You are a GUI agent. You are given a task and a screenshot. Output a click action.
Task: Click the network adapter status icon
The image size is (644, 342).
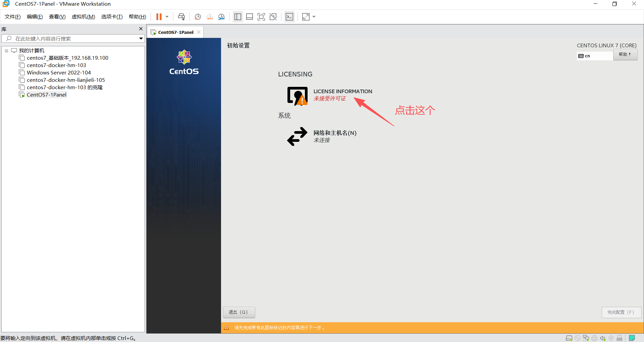[x=586, y=338]
